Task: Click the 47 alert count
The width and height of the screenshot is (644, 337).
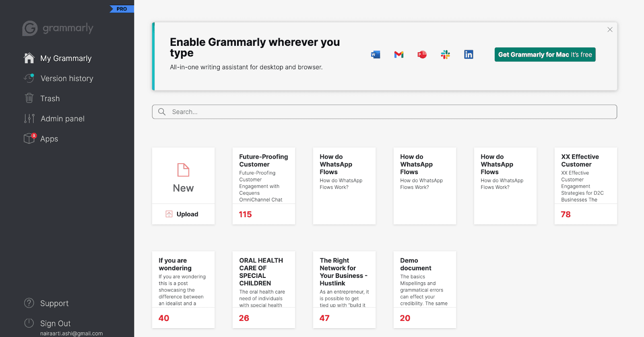Action: click(x=324, y=318)
